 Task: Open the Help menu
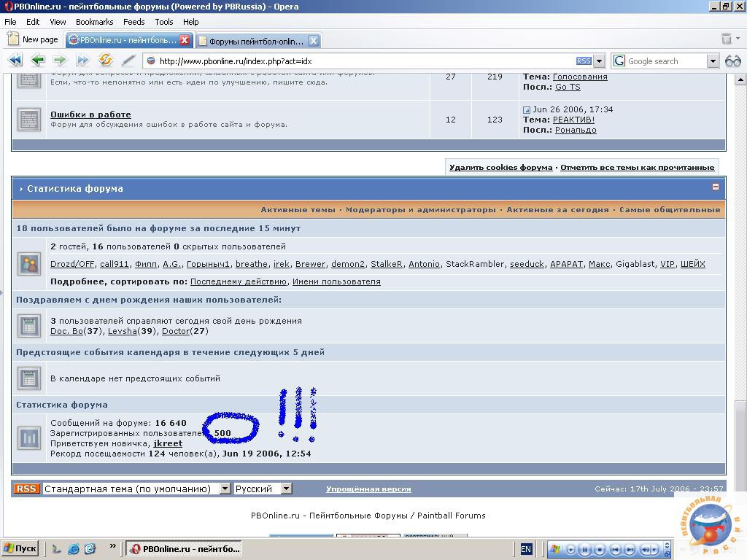190,22
